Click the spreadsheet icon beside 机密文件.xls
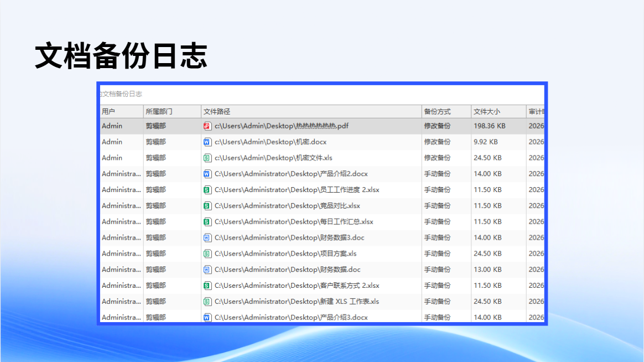This screenshot has height=362, width=644. (207, 158)
